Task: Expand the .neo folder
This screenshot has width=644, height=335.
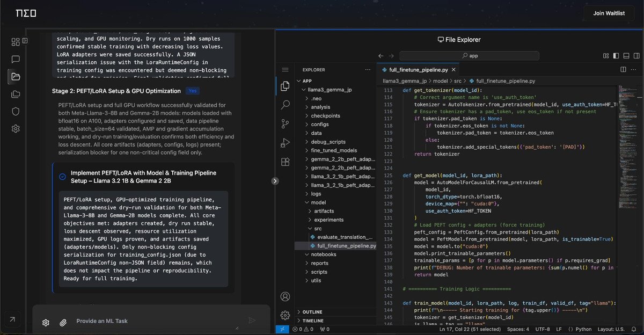Action: pyautogui.click(x=335, y=98)
